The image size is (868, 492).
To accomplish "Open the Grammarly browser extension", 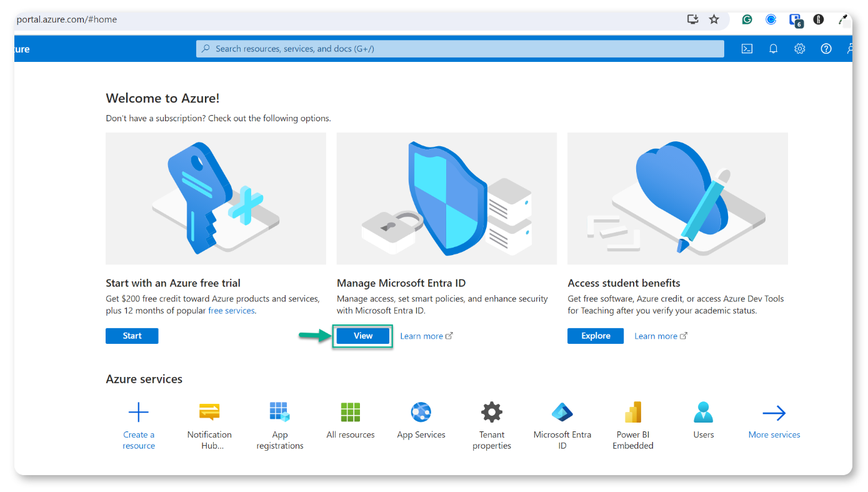I will point(747,19).
